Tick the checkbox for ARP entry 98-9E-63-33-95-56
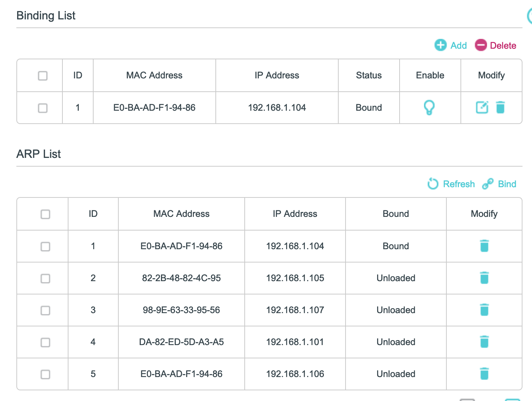The width and height of the screenshot is (532, 401). click(45, 310)
